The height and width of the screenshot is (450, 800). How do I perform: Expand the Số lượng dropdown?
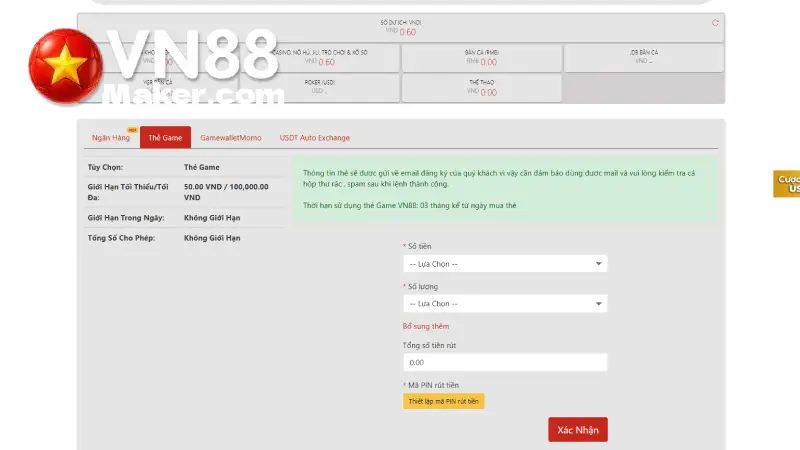click(505, 304)
